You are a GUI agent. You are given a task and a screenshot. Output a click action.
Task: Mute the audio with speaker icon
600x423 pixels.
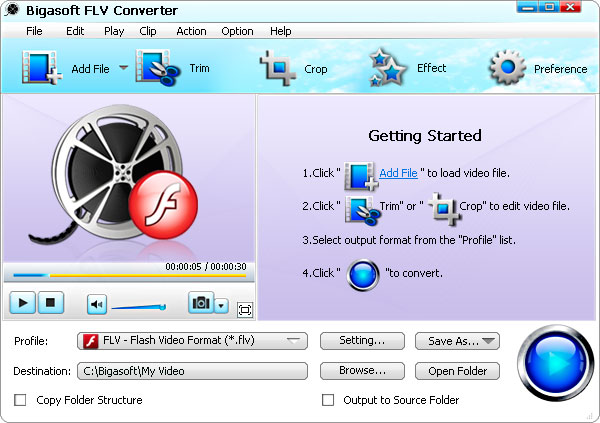point(97,304)
